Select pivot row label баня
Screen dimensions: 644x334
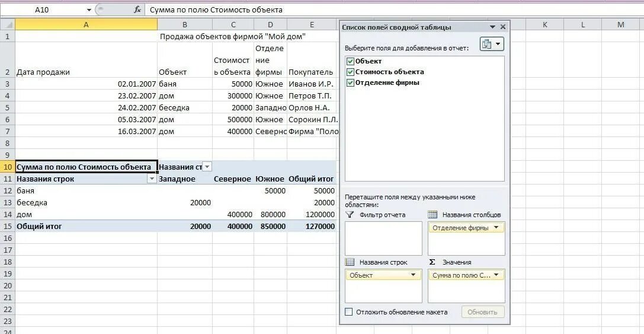pos(86,191)
